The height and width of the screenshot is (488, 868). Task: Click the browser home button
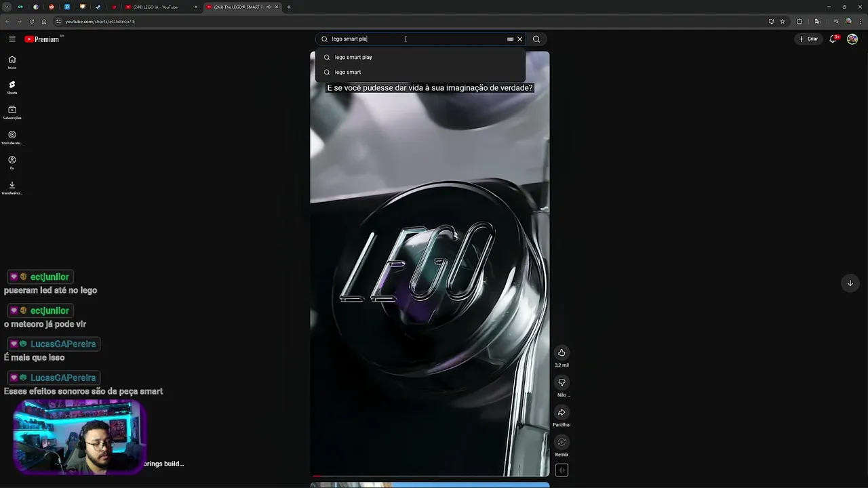pos(44,22)
